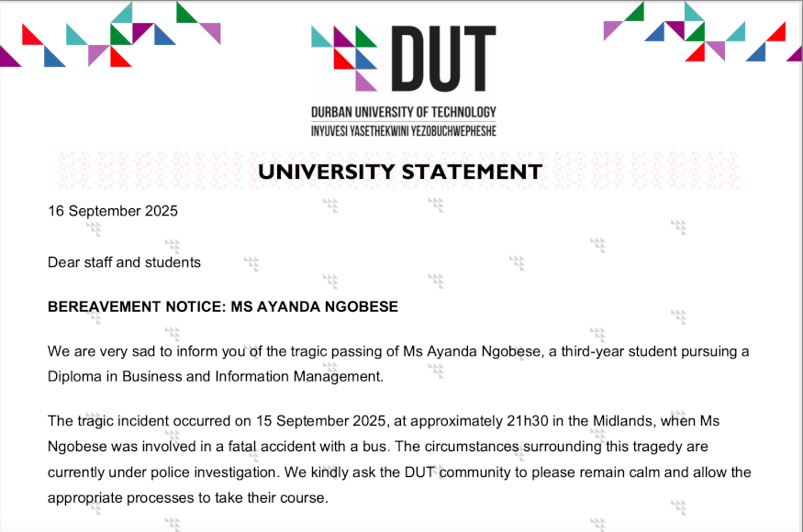Click the 'UNIVERSITY STATEMENT' heading
Viewport: 803px width, 532px height.
tap(400, 172)
